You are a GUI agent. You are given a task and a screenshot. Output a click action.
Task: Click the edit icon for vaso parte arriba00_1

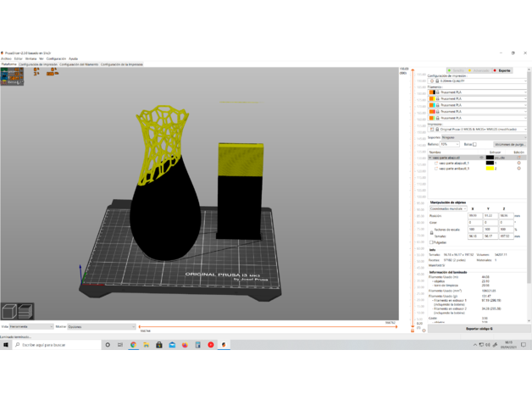[518, 169]
